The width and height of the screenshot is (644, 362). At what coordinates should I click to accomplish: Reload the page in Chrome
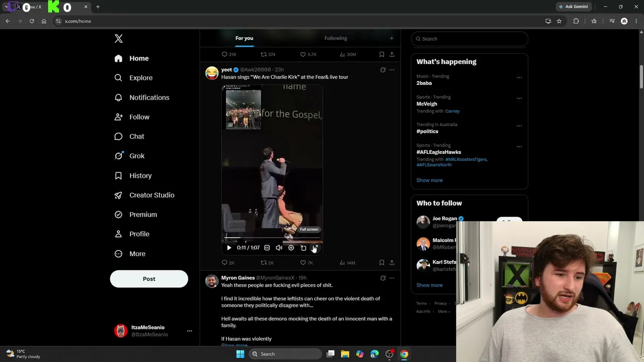coord(32,21)
